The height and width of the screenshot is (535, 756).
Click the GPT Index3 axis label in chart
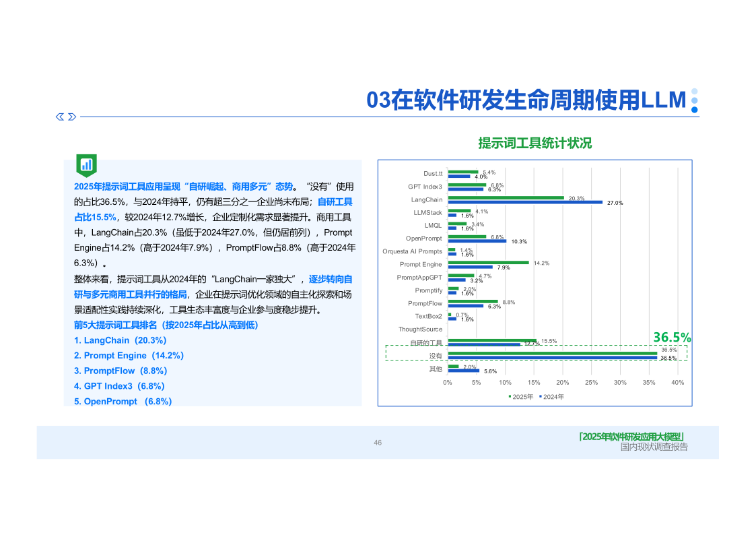pyautogui.click(x=425, y=187)
